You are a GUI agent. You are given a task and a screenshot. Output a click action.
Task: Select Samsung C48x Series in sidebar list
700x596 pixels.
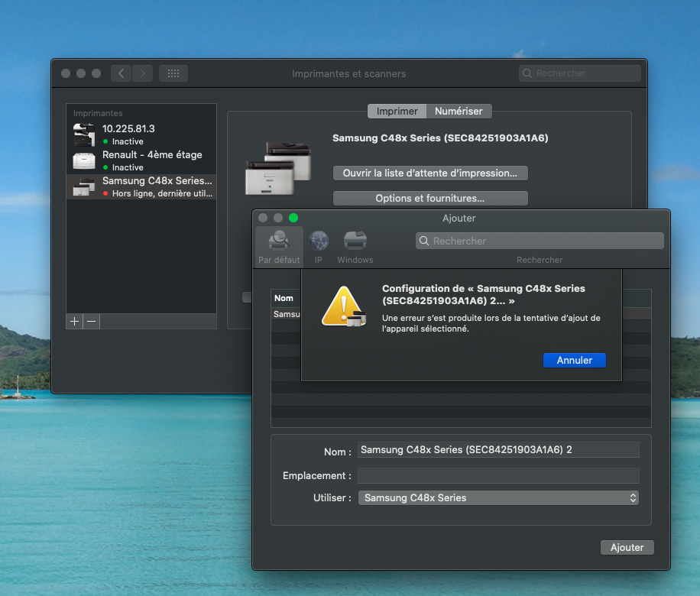(x=141, y=186)
